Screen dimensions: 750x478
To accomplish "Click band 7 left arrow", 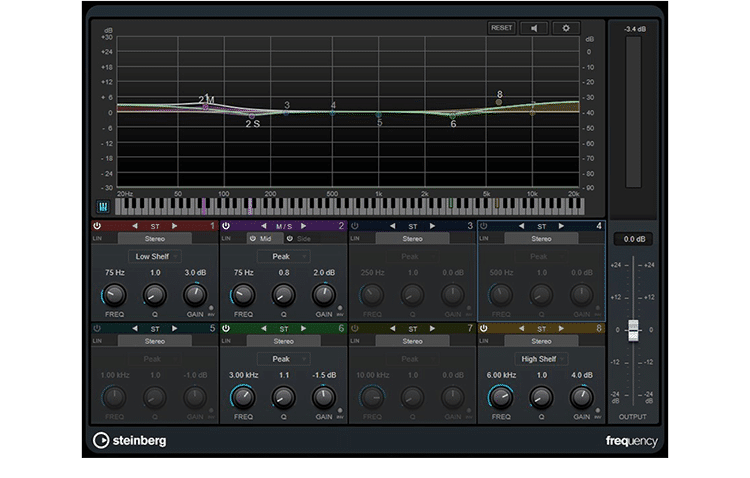I will (x=392, y=328).
